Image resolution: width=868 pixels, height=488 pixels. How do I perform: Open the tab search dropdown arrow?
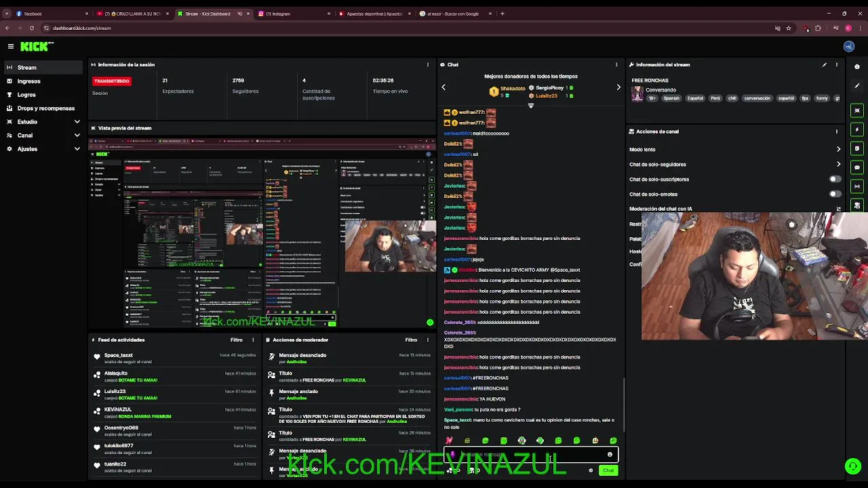[x=7, y=14]
